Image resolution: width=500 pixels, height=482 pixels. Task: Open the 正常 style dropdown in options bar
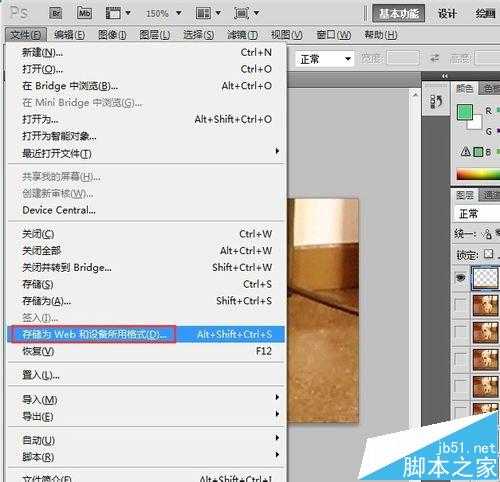click(x=325, y=59)
